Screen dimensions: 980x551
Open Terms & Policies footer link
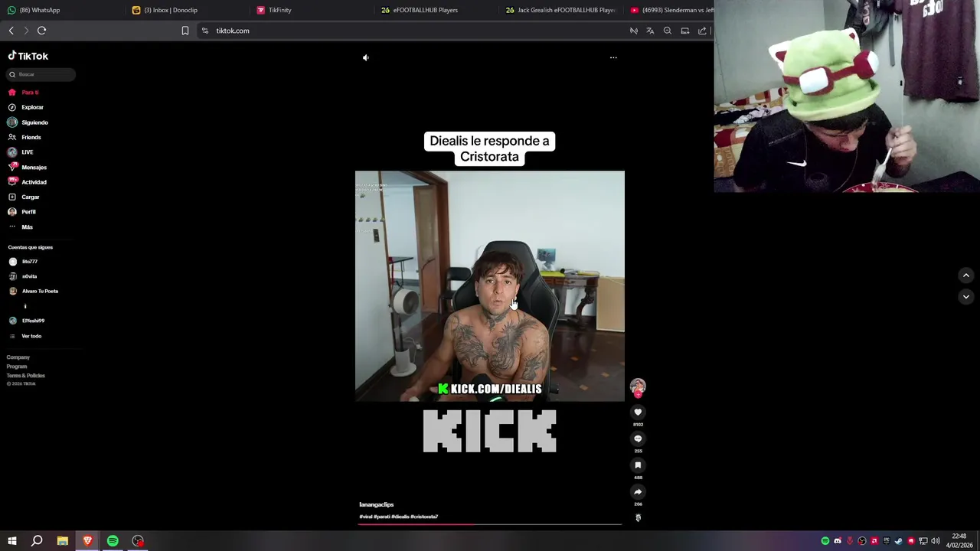coord(26,376)
